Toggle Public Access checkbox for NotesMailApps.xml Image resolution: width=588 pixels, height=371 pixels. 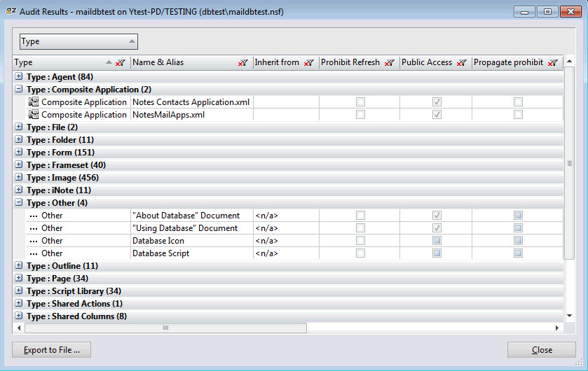(x=437, y=115)
